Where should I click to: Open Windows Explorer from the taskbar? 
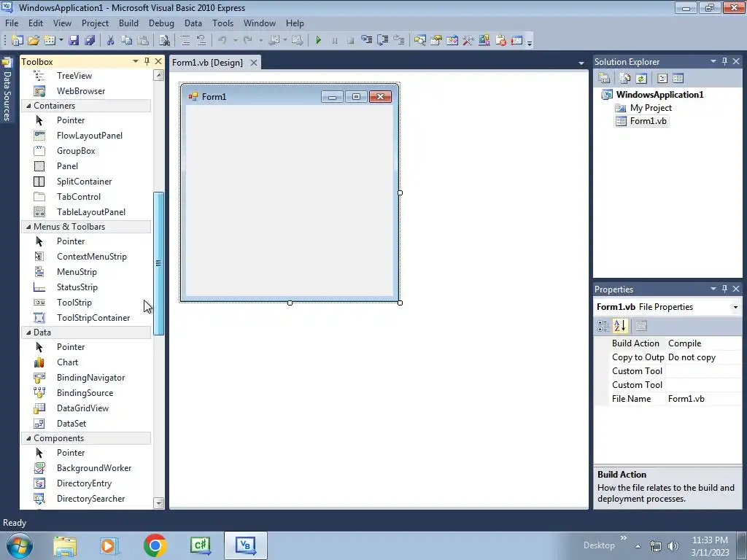(65, 545)
